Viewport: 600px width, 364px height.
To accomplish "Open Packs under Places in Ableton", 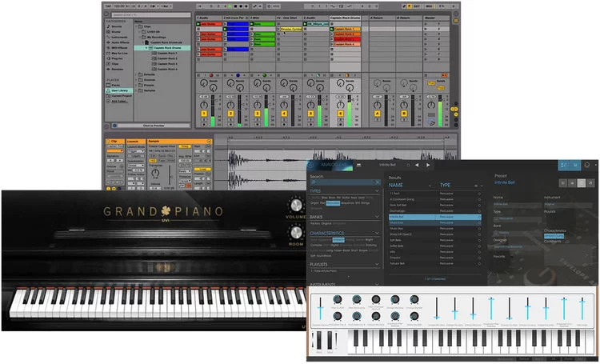I will (x=114, y=85).
